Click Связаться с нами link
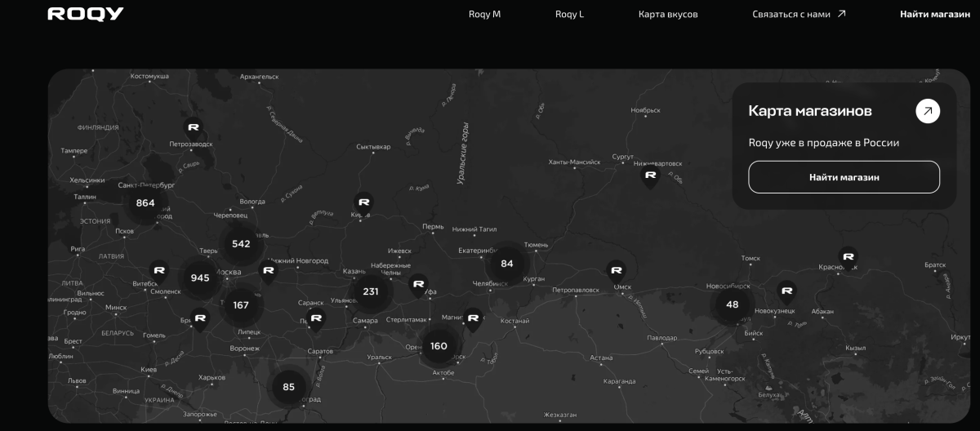Viewport: 980px width, 431px height. coord(799,14)
